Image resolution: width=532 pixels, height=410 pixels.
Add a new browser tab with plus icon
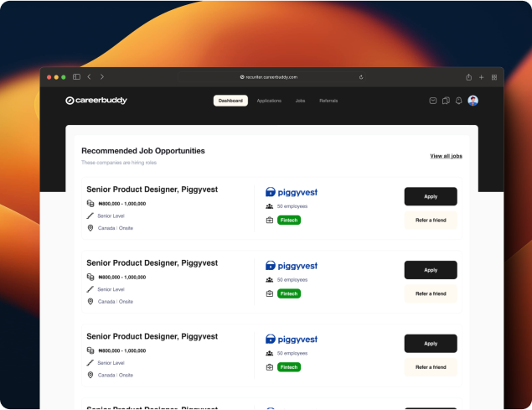click(481, 77)
